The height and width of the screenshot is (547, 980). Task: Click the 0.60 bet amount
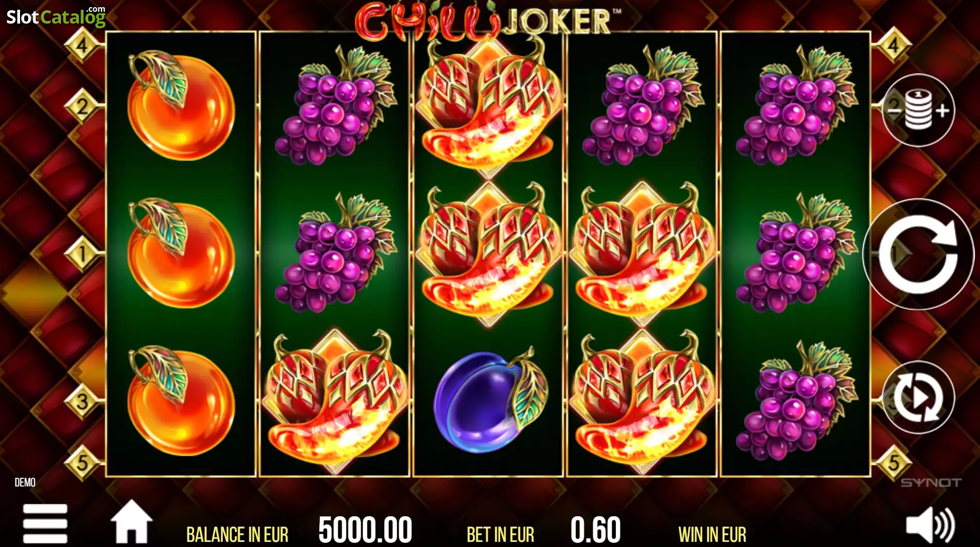coord(595,530)
